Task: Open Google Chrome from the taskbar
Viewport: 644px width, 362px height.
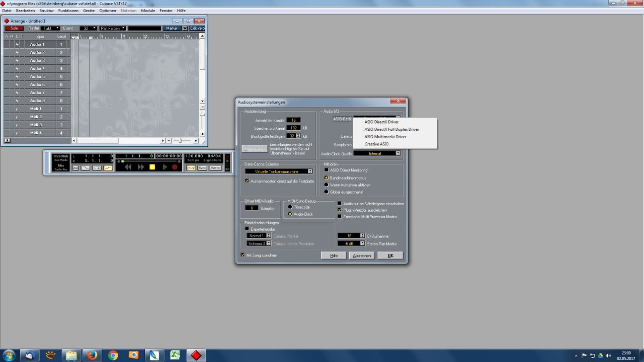Action: (113, 355)
